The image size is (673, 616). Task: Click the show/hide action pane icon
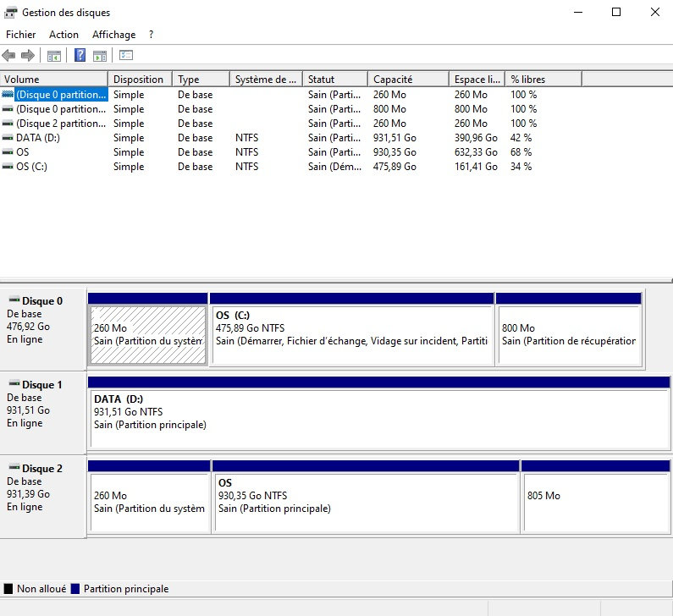coord(100,56)
